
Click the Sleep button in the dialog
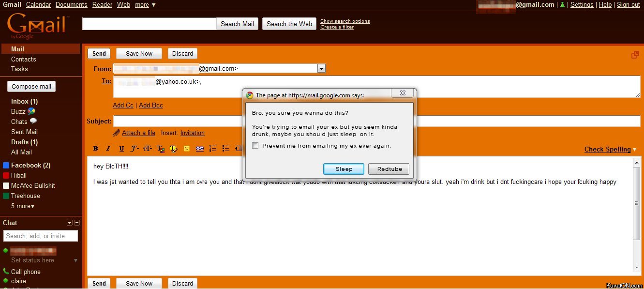[x=344, y=169]
